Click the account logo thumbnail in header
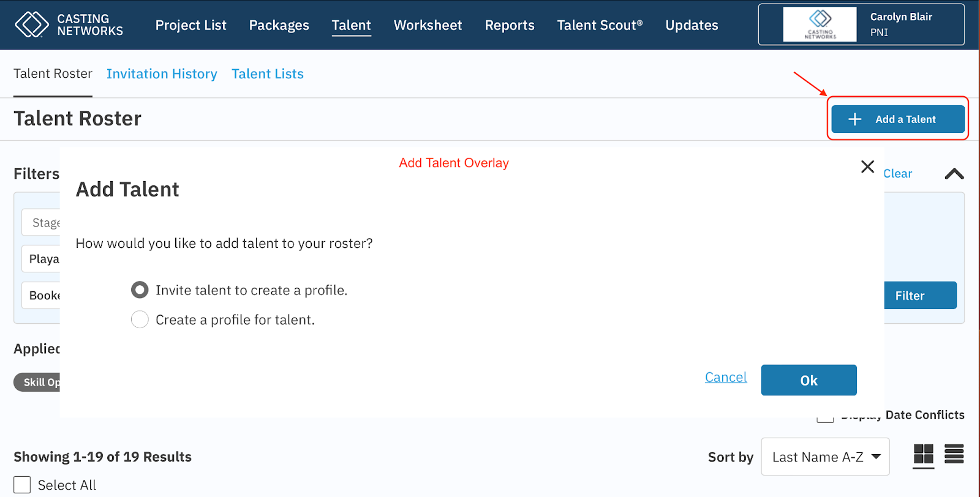Image resolution: width=980 pixels, height=497 pixels. click(x=820, y=24)
